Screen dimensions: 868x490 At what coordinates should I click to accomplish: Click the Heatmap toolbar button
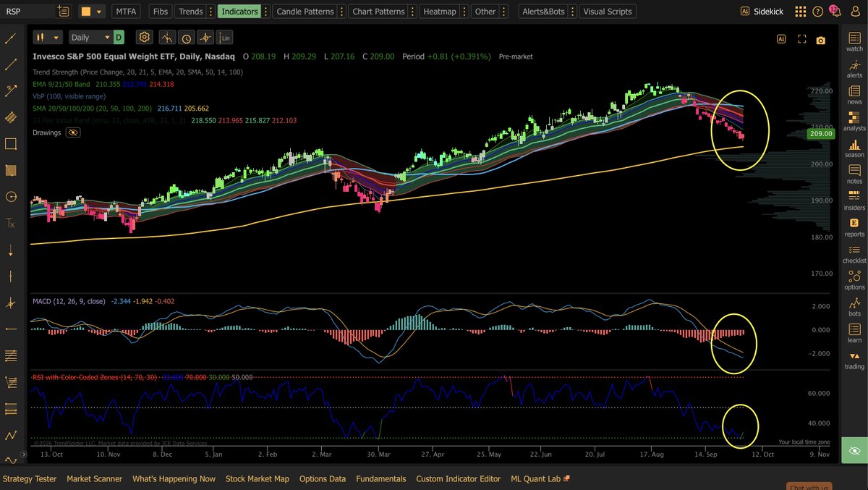point(441,12)
